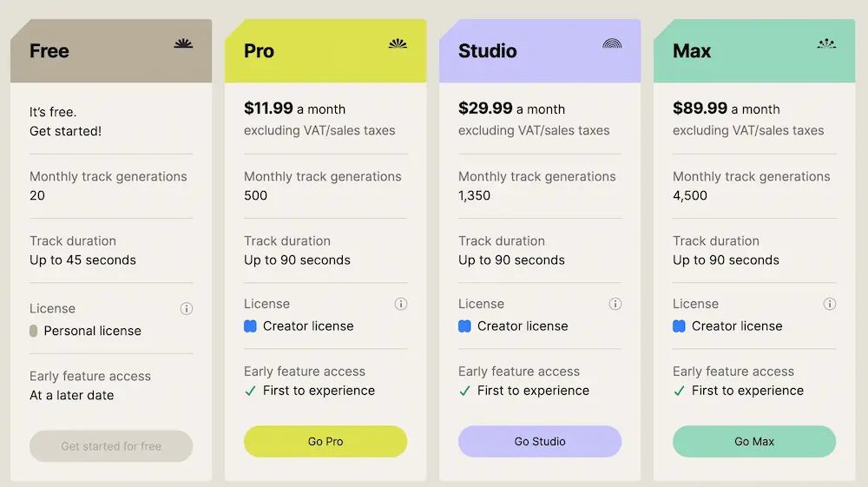Select the Pro plan header
This screenshot has height=487, width=868.
pos(325,51)
